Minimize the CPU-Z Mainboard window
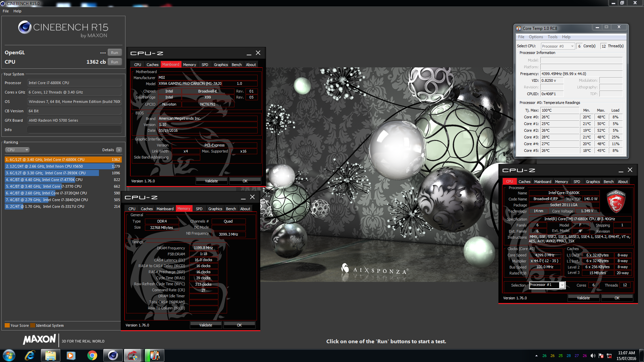644x362 pixels. pyautogui.click(x=249, y=53)
